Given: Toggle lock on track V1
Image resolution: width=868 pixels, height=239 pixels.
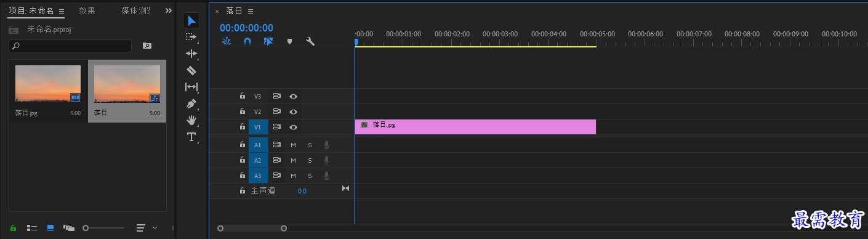Looking at the screenshot, I should pos(242,127).
